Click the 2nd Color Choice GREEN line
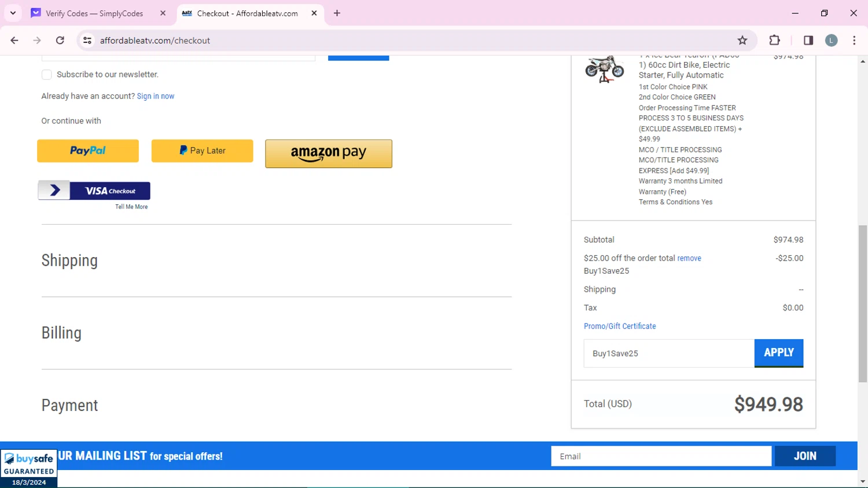The image size is (868, 488). coord(677,97)
